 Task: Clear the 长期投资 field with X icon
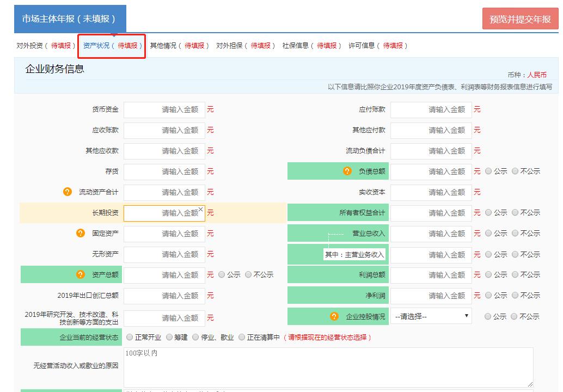pyautogui.click(x=201, y=209)
